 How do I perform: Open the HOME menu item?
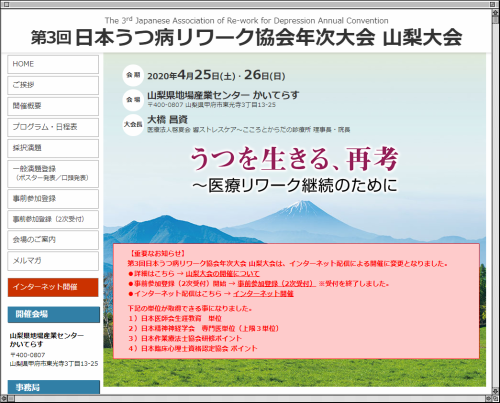tap(53, 64)
